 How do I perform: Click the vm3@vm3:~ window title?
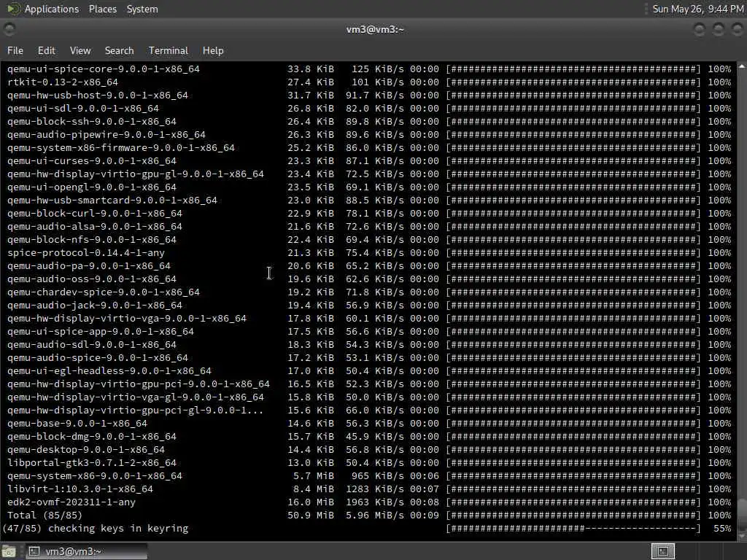click(x=375, y=29)
